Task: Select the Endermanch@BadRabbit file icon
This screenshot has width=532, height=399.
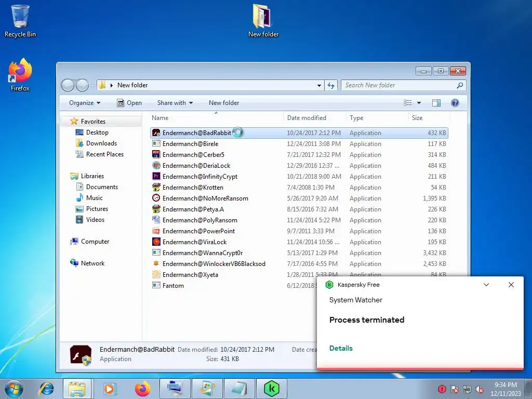Action: tap(156, 132)
